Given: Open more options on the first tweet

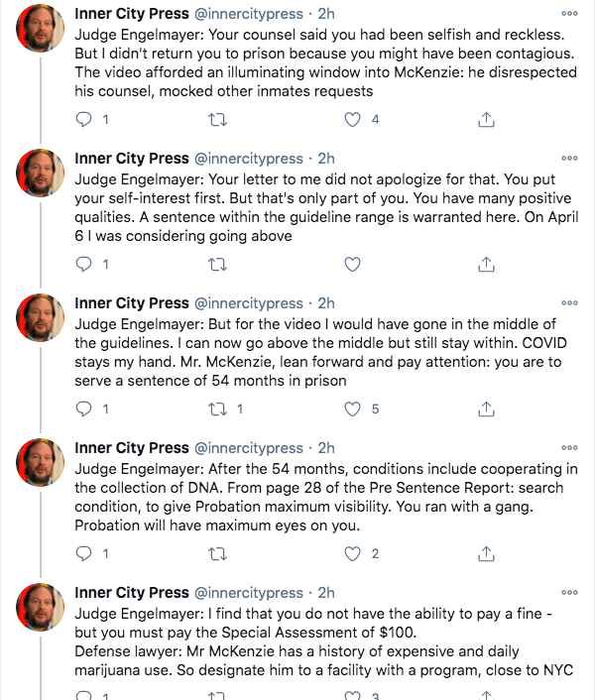Looking at the screenshot, I should pyautogui.click(x=569, y=14).
